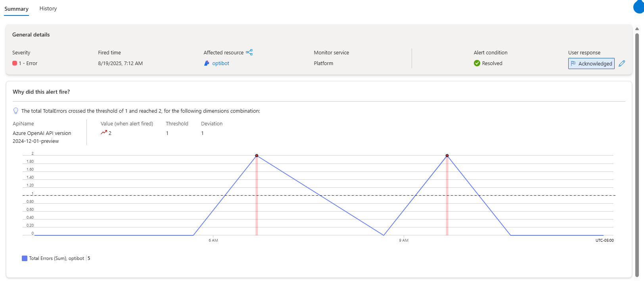644x281 pixels.
Task: Select the second chart peak data point
Action: point(447,156)
